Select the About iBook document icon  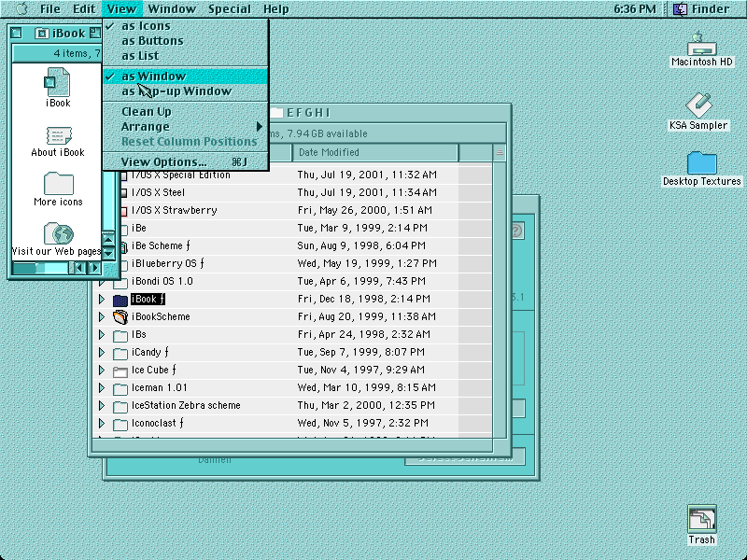pyautogui.click(x=58, y=135)
